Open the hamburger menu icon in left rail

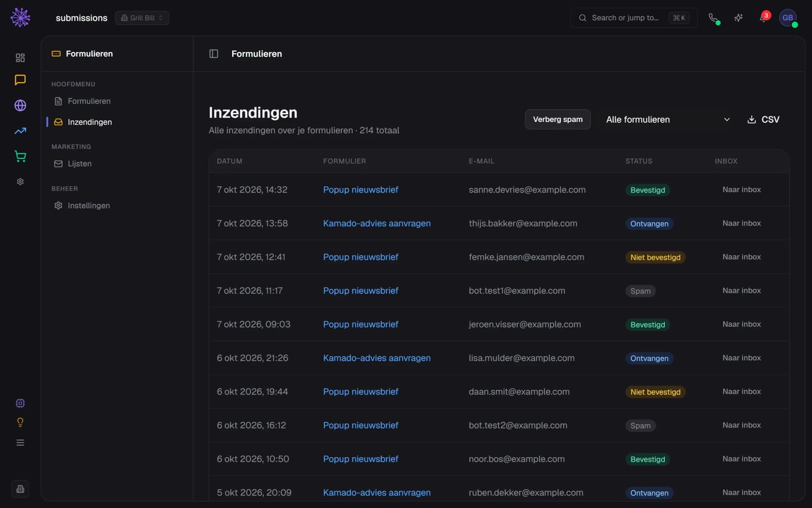pos(20,443)
